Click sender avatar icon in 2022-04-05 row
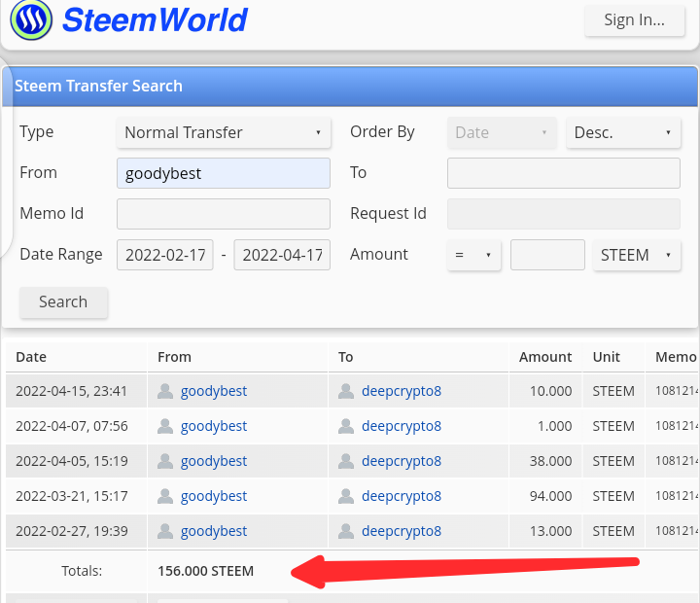700x603 pixels. click(x=165, y=460)
